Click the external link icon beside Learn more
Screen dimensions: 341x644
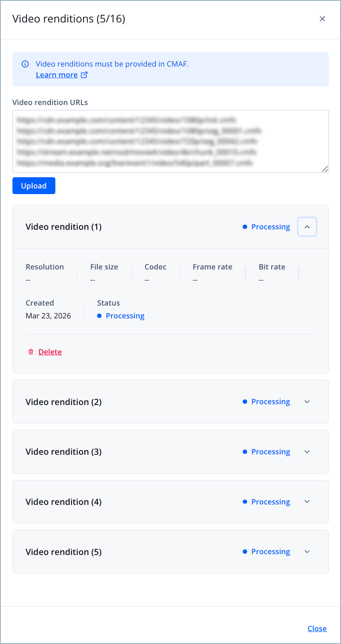pyautogui.click(x=84, y=75)
